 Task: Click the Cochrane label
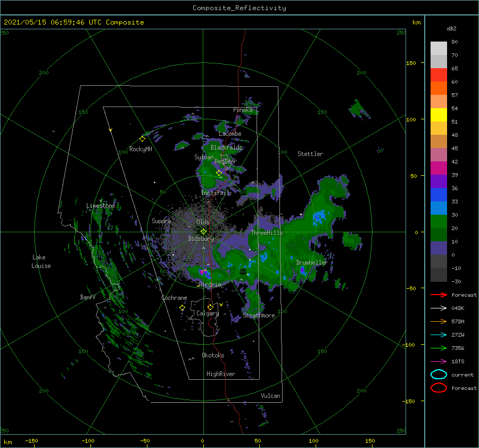tap(174, 298)
